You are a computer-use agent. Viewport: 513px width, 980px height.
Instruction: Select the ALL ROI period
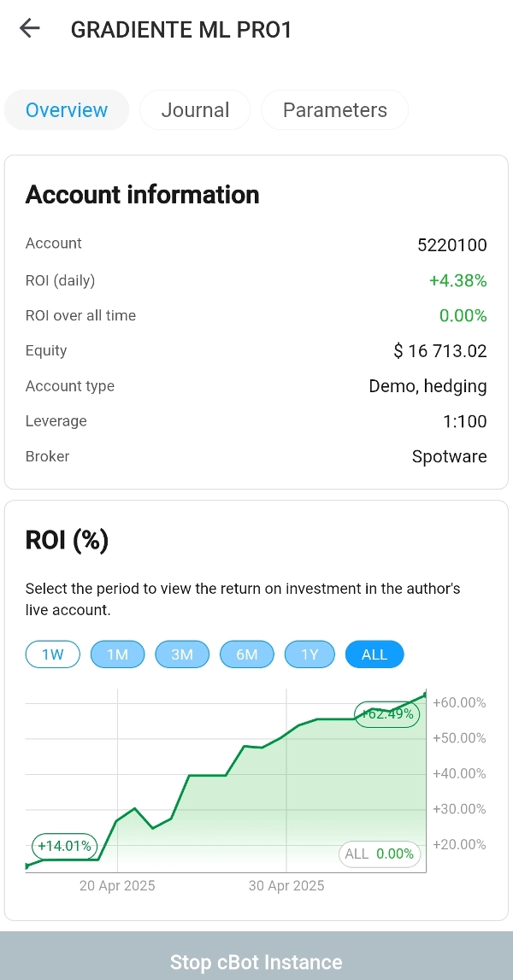374,654
